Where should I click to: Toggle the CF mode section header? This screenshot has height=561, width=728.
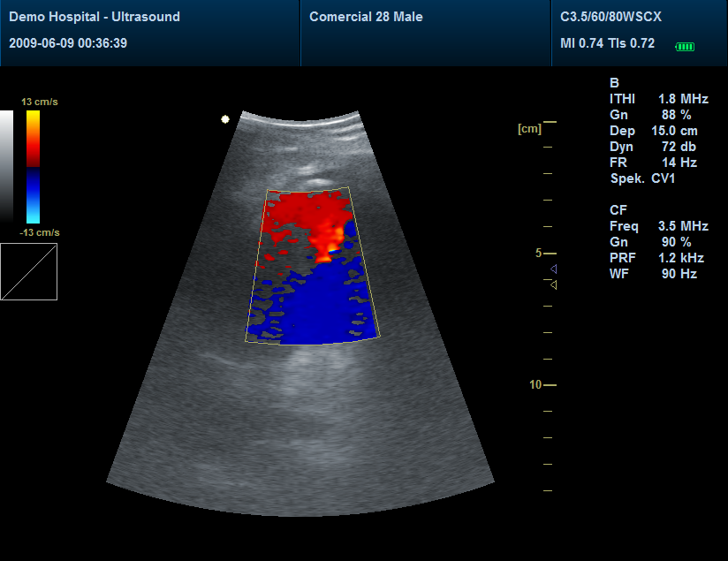tap(618, 210)
